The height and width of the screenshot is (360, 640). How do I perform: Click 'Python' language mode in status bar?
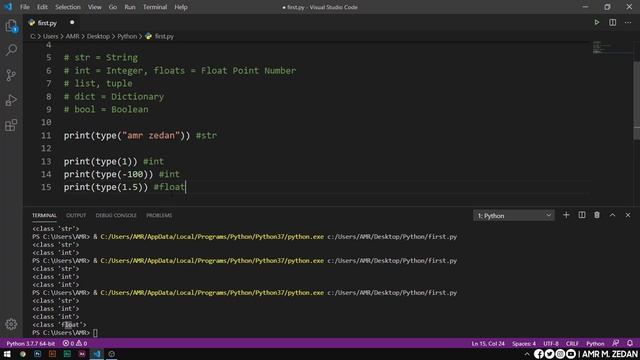595,344
